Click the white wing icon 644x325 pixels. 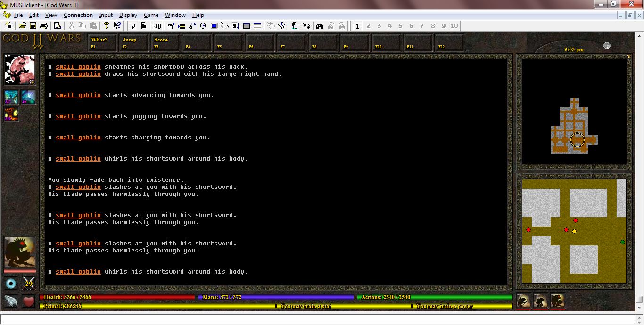pos(11,301)
